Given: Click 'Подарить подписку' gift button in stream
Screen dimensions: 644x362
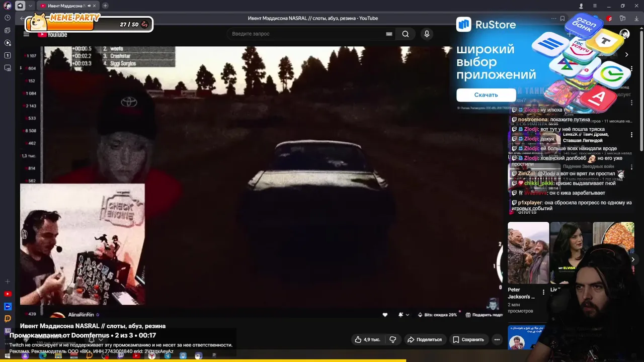Looking at the screenshot, I should tap(484, 315).
